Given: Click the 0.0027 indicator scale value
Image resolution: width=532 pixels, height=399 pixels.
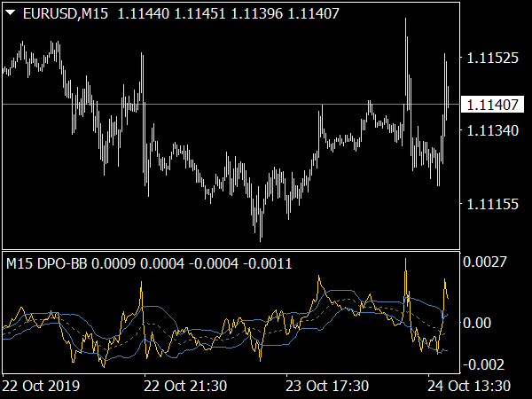Looking at the screenshot, I should coord(487,262).
